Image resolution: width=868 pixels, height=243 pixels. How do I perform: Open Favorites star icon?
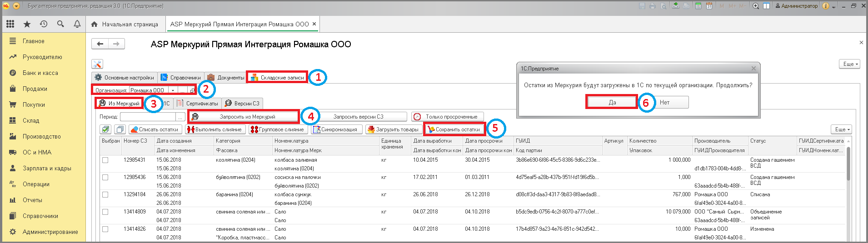pos(27,24)
